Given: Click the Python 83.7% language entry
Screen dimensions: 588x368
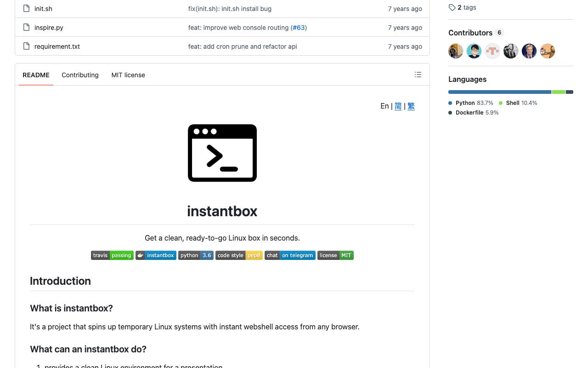Looking at the screenshot, I should click(471, 103).
